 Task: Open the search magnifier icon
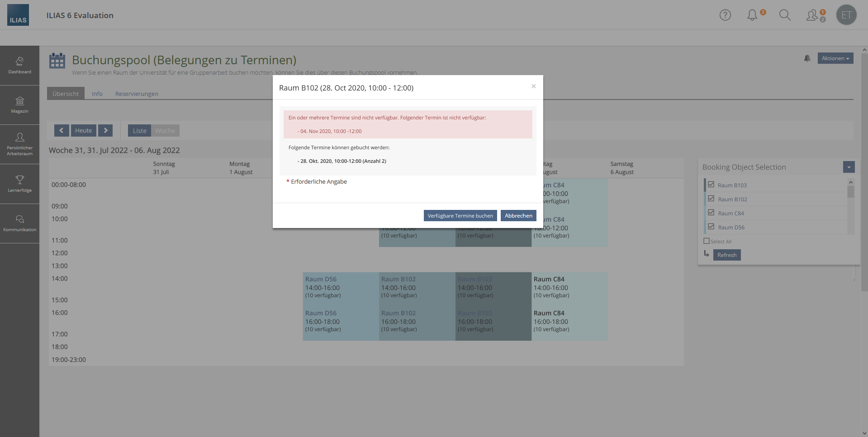click(x=785, y=15)
